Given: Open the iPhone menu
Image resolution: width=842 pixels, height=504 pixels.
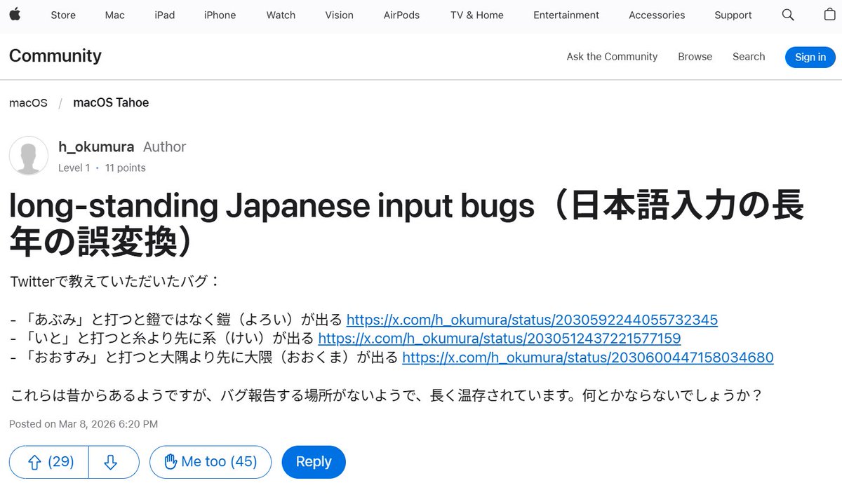Looking at the screenshot, I should [220, 15].
